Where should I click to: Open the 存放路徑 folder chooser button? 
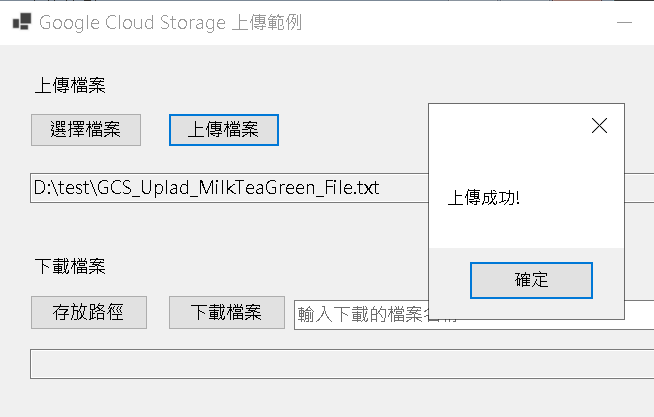click(89, 312)
